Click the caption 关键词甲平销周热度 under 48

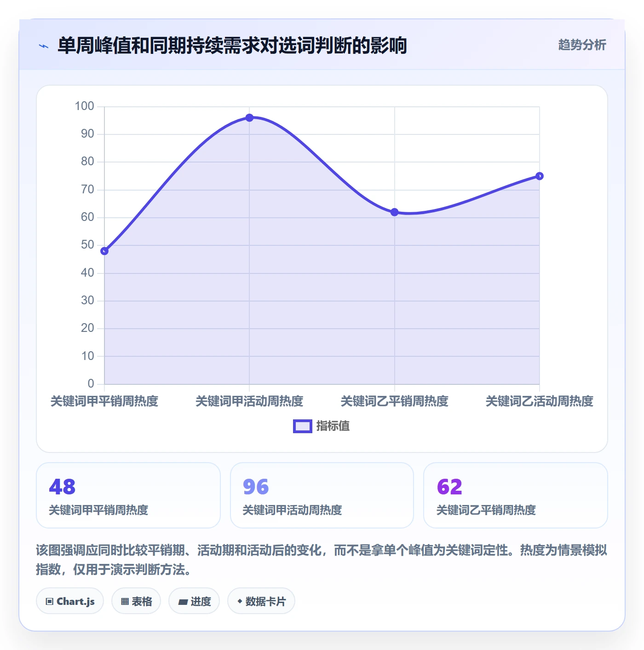tap(98, 510)
